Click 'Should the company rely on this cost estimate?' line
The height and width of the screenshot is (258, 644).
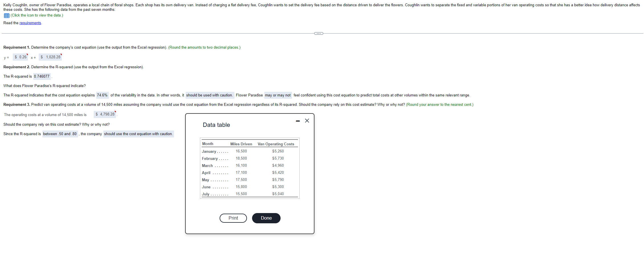tap(56, 125)
